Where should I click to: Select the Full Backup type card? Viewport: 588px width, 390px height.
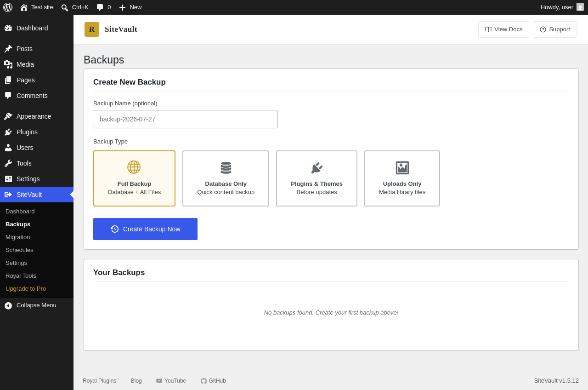click(134, 178)
